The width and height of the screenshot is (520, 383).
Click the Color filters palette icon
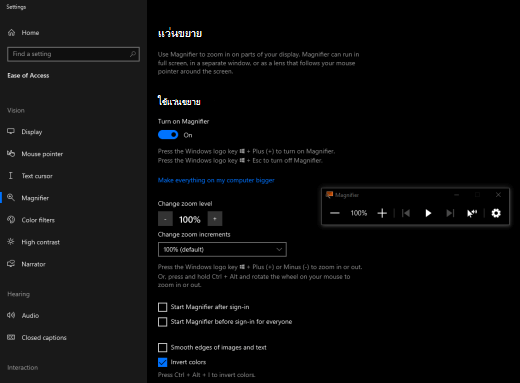click(11, 220)
